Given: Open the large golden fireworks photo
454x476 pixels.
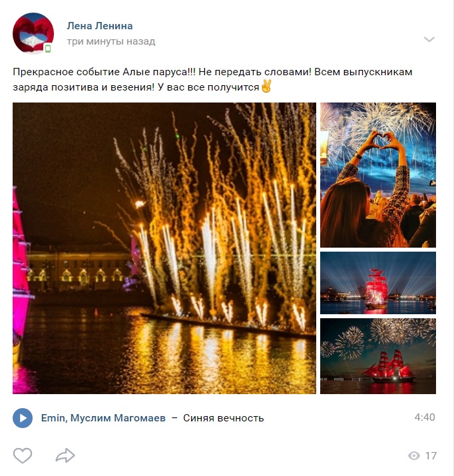Looking at the screenshot, I should [x=164, y=248].
